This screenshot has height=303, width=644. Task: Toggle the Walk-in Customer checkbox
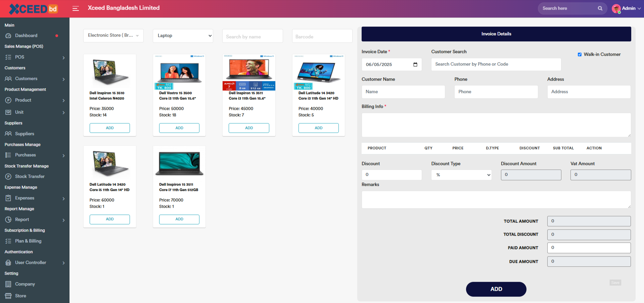point(580,54)
